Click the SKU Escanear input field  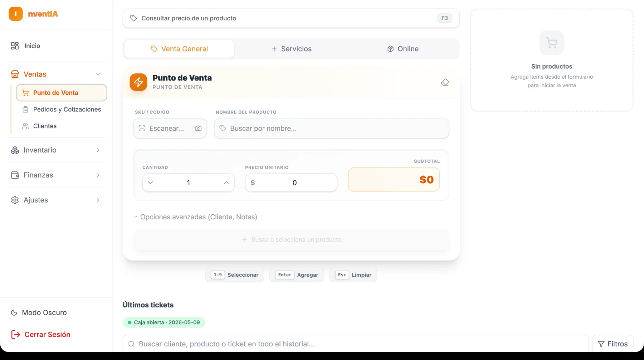coord(170,128)
